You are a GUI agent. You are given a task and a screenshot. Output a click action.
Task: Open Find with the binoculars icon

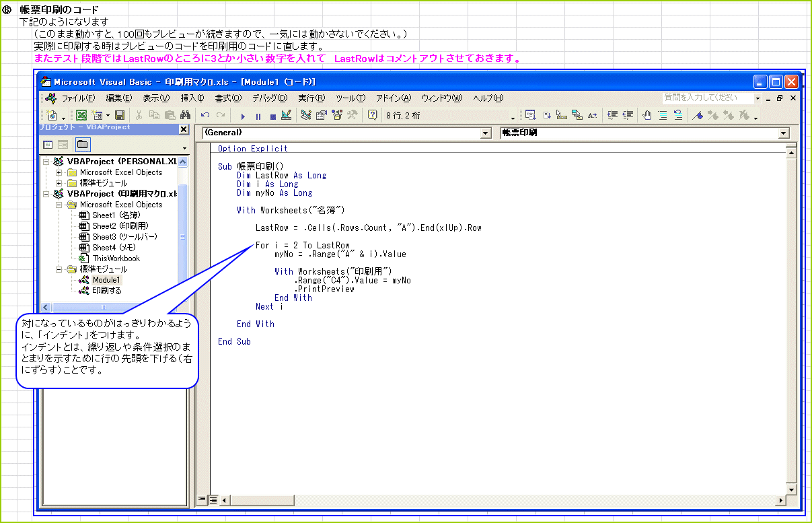pyautogui.click(x=186, y=115)
